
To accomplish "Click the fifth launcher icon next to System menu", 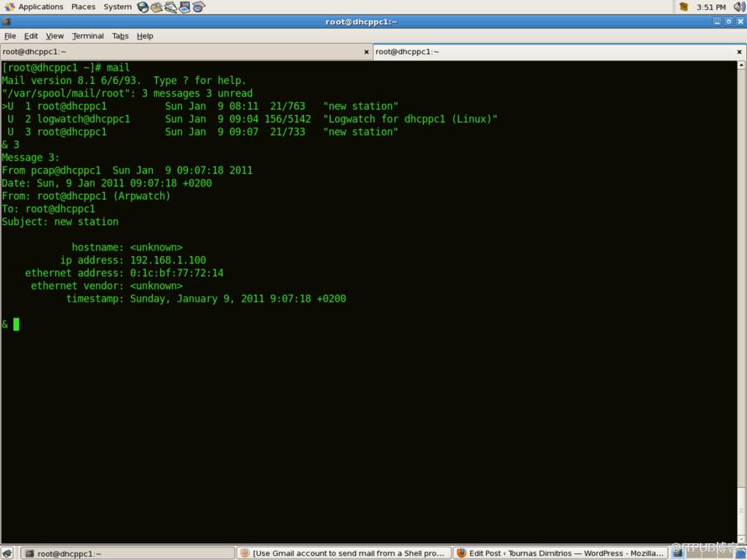I will click(x=199, y=7).
